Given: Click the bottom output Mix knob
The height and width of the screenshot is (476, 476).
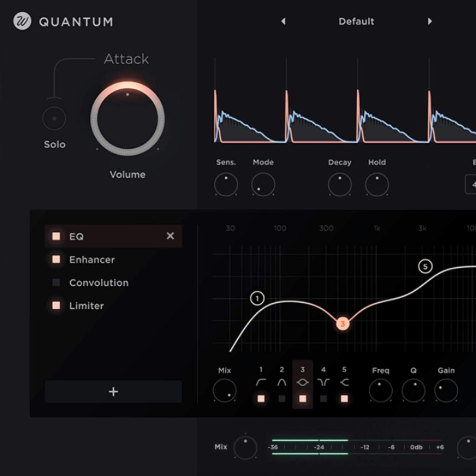Looking at the screenshot, I should pyautogui.click(x=245, y=447).
